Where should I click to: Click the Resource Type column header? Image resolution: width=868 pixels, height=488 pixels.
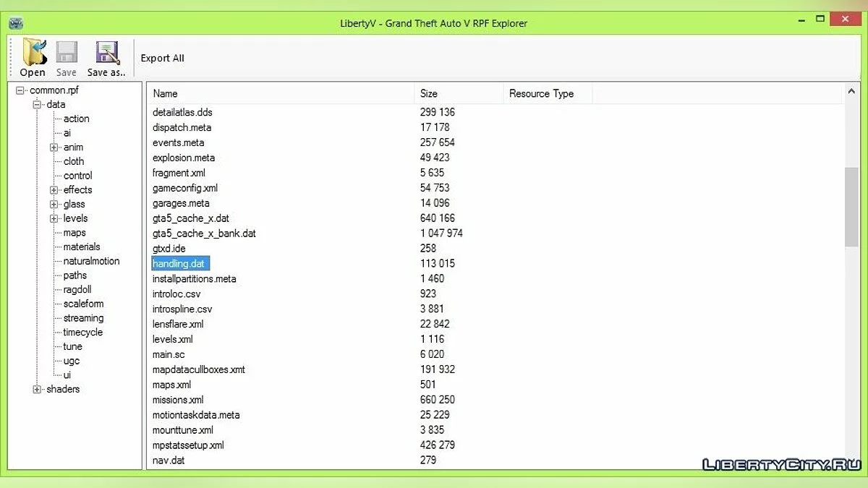541,93
